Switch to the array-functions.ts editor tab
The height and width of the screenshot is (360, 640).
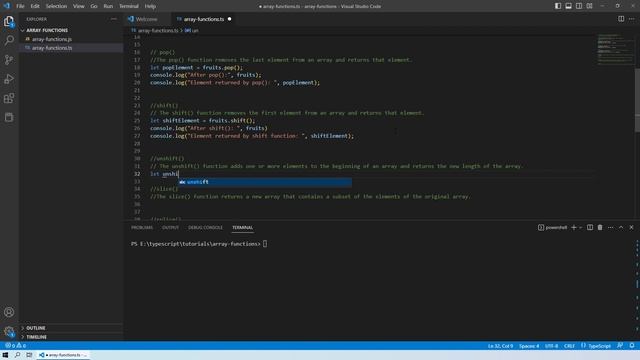pyautogui.click(x=204, y=19)
